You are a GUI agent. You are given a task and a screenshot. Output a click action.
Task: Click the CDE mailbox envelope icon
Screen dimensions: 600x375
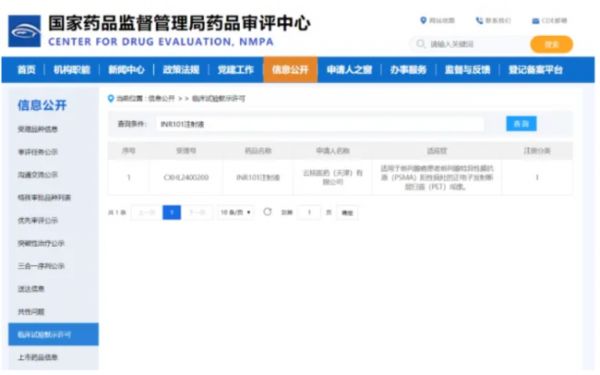535,21
